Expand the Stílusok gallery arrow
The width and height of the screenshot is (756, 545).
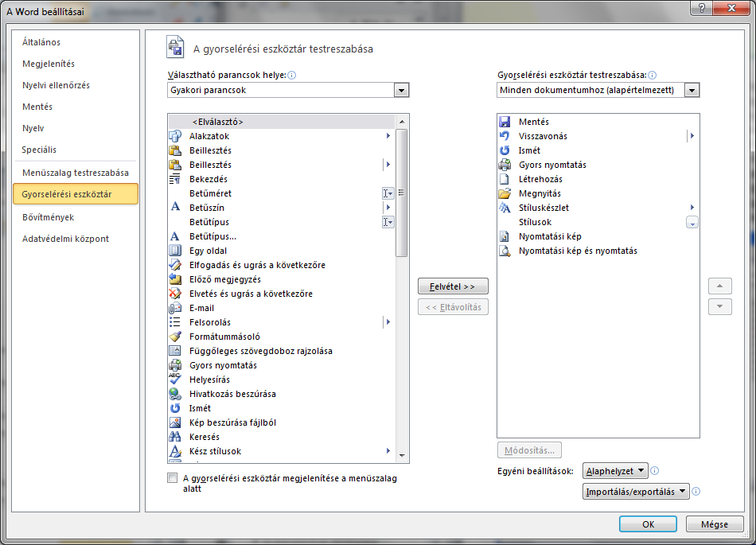[x=692, y=222]
